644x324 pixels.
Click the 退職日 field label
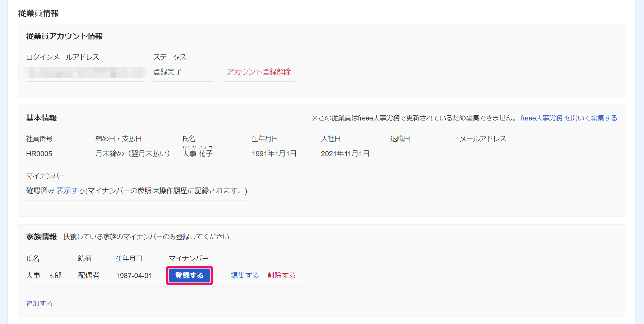coord(400,139)
